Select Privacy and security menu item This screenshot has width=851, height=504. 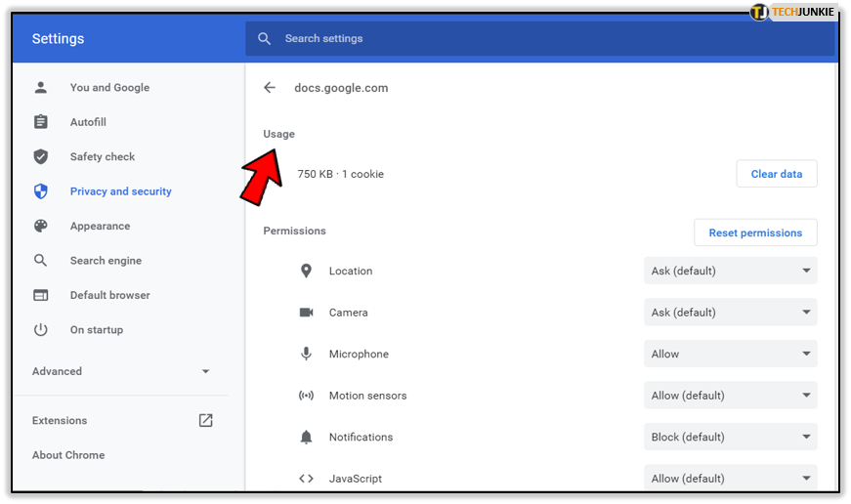click(120, 191)
